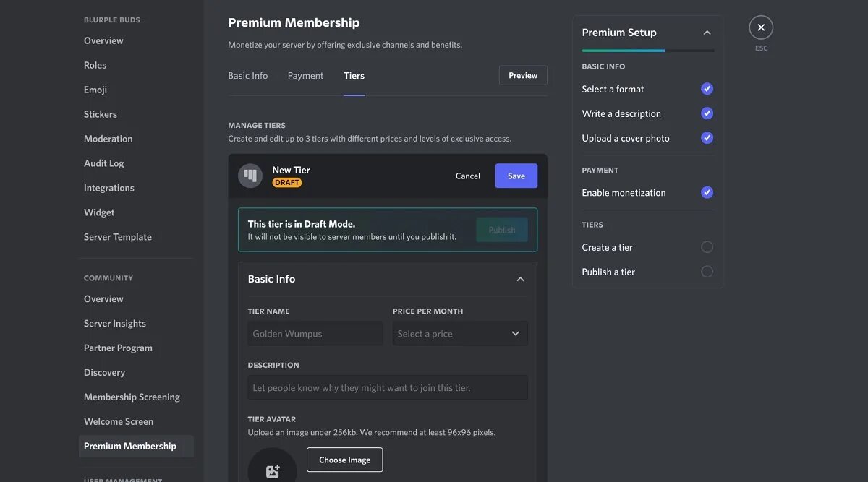Switch to the Basic Info tab
868x482 pixels.
point(248,76)
